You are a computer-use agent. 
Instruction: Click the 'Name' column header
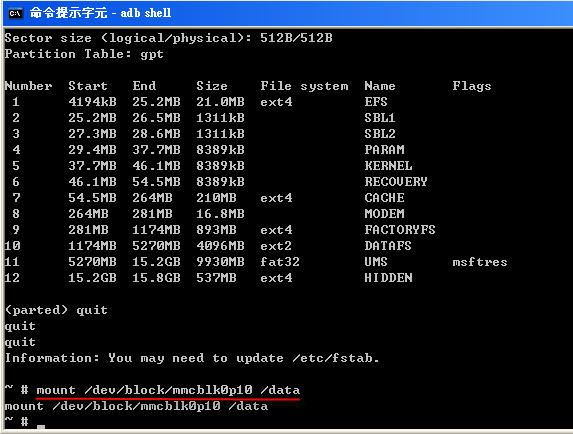pyautogui.click(x=380, y=86)
